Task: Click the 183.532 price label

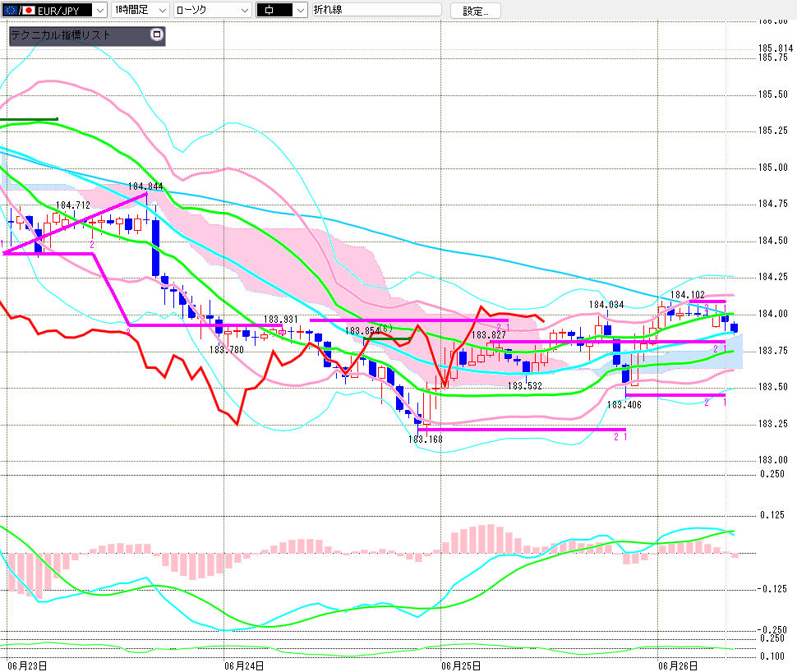Action: click(525, 386)
